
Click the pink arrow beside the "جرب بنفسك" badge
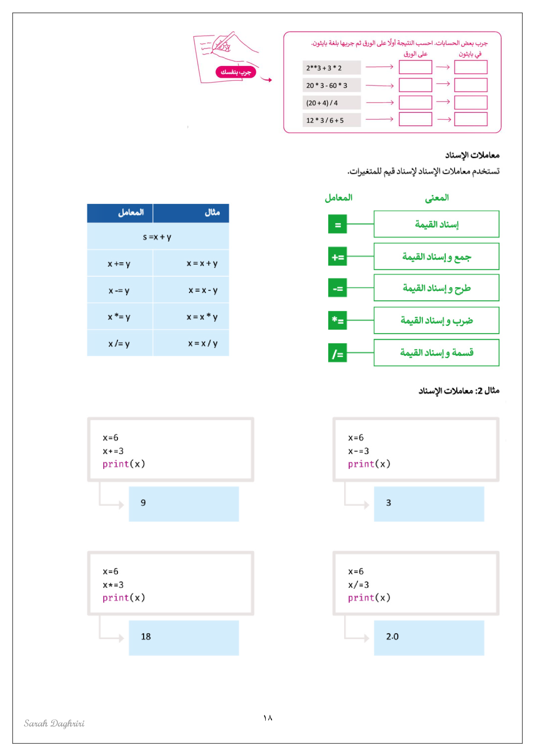(266, 80)
